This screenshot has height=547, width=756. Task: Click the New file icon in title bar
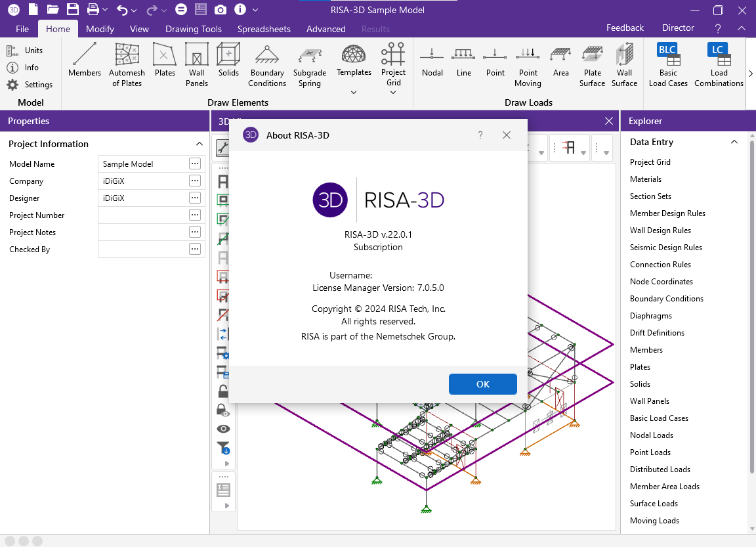click(x=33, y=10)
